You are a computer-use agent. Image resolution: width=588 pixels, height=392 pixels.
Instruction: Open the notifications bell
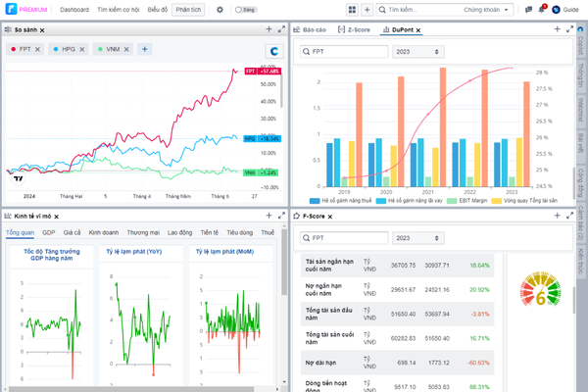pos(542,10)
